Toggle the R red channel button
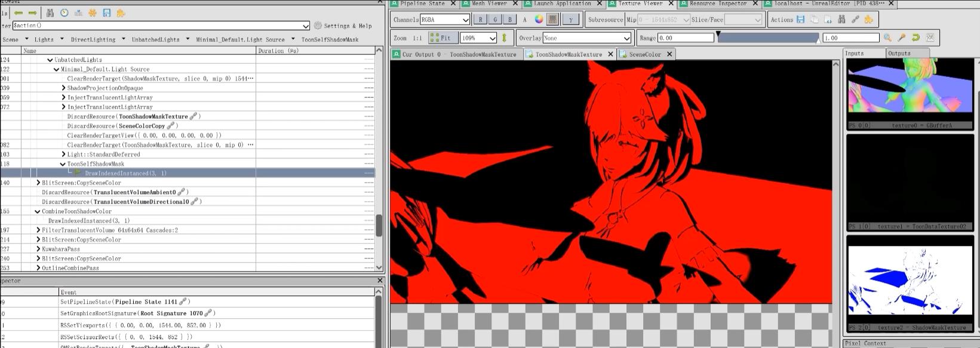This screenshot has height=348, width=980. tap(481, 19)
